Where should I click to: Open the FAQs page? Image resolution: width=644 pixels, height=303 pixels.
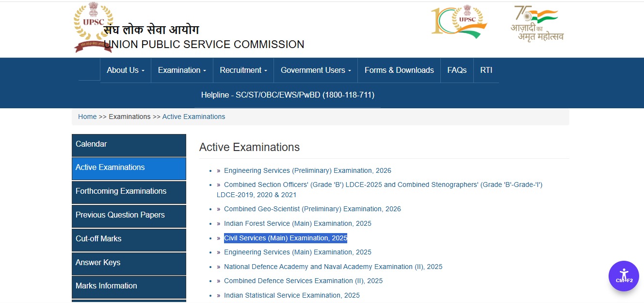point(456,70)
